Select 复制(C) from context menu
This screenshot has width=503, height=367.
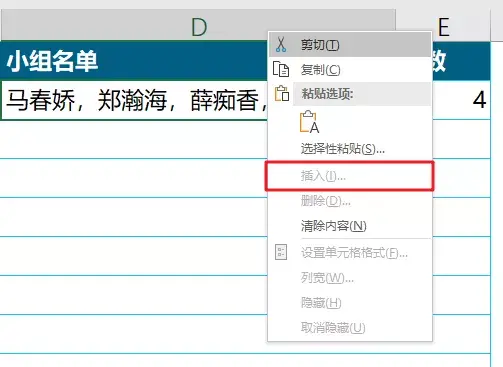click(x=350, y=70)
